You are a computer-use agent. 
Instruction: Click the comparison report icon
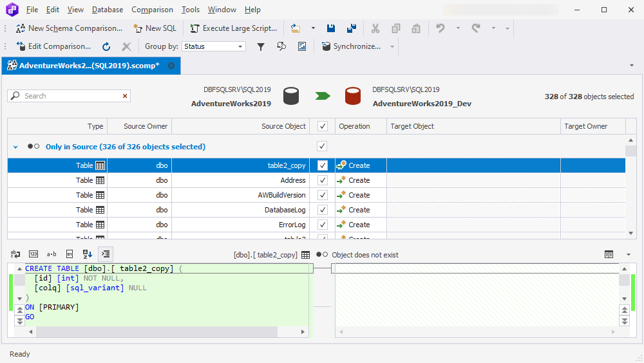(x=302, y=46)
